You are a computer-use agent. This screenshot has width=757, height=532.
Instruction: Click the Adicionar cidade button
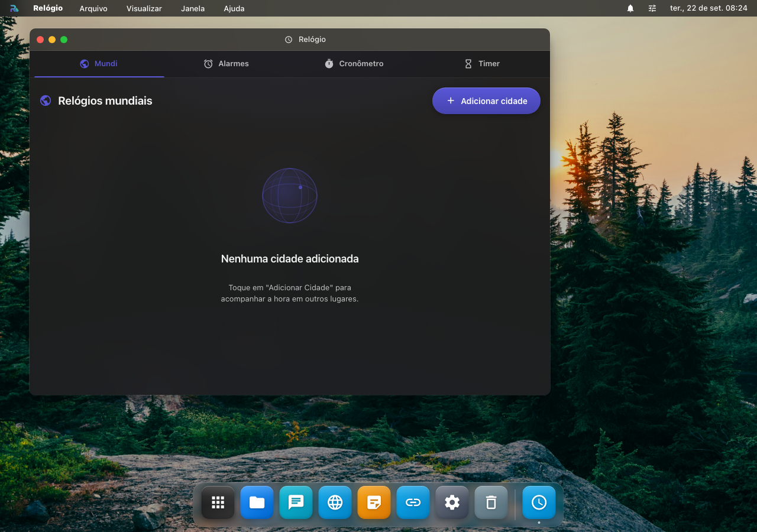pos(486,101)
